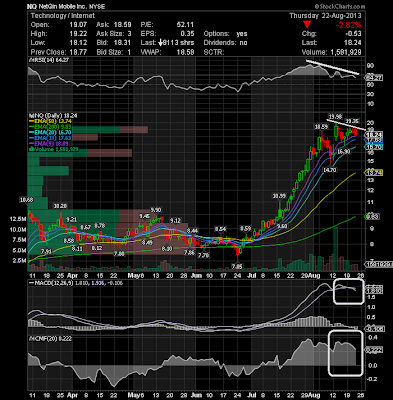Click the 9.90 May high price label
Image resolution: width=393 pixels, height=400 pixels.
pyautogui.click(x=156, y=210)
